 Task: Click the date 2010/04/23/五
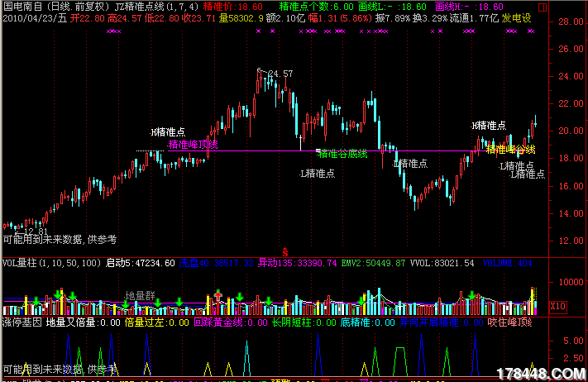35,18
